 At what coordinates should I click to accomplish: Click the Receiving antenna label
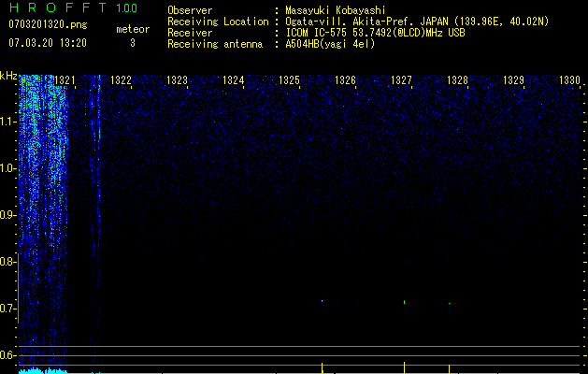215,44
